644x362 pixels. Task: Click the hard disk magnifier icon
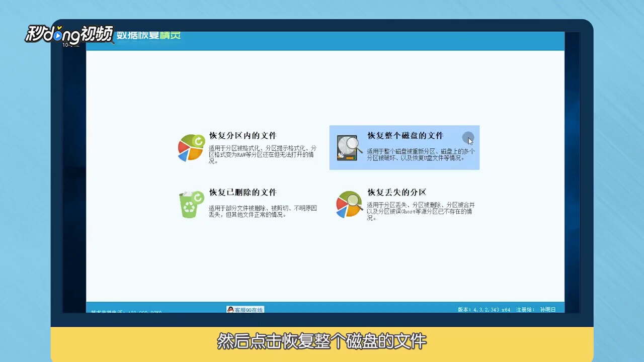tap(350, 148)
